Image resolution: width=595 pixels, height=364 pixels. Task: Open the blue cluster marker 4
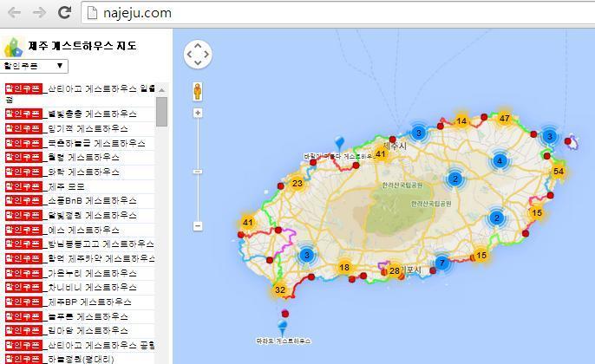(500, 161)
